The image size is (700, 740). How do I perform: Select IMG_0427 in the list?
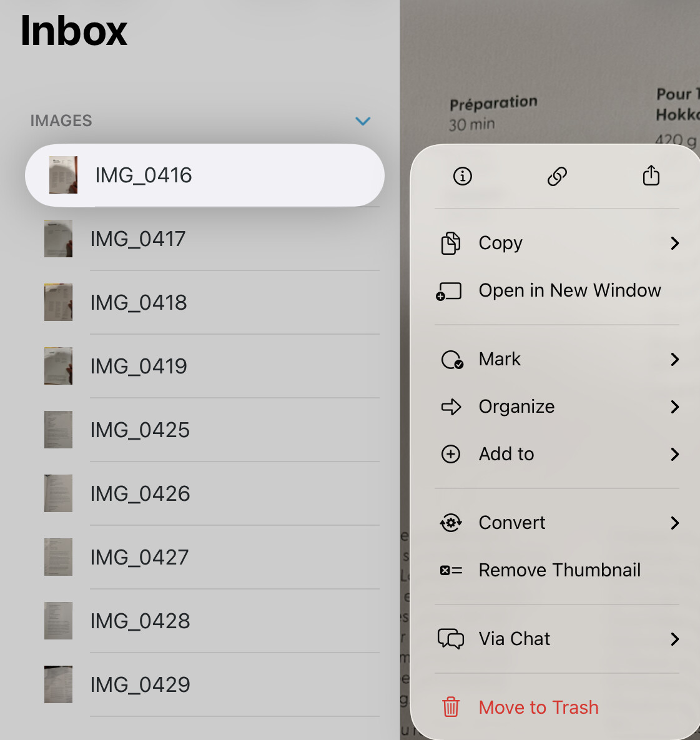[205, 558]
